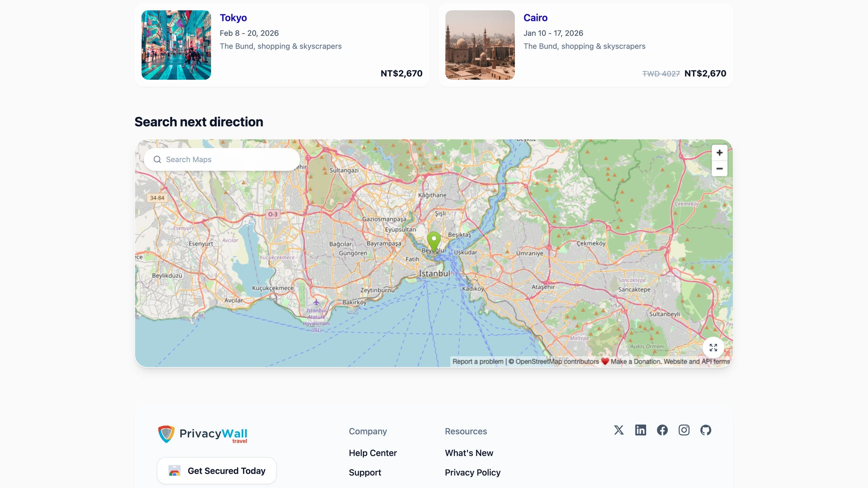
Task: Click the Kadıköy label on map
Action: [473, 288]
